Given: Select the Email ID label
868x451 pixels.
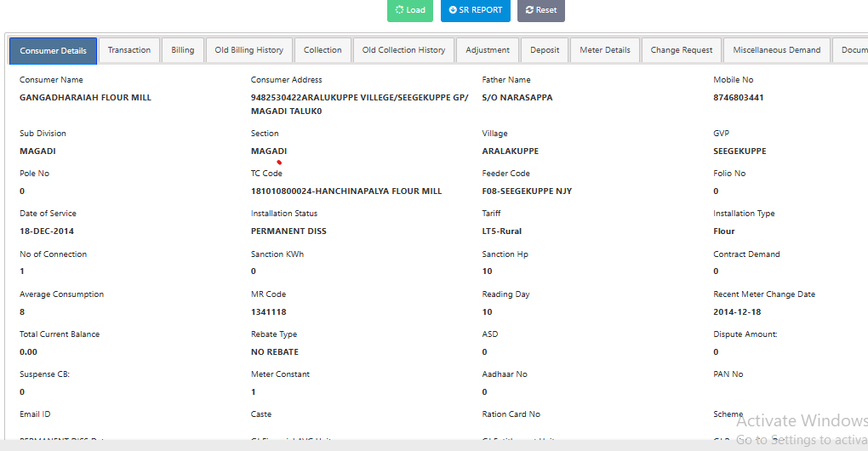Looking at the screenshot, I should point(35,414).
